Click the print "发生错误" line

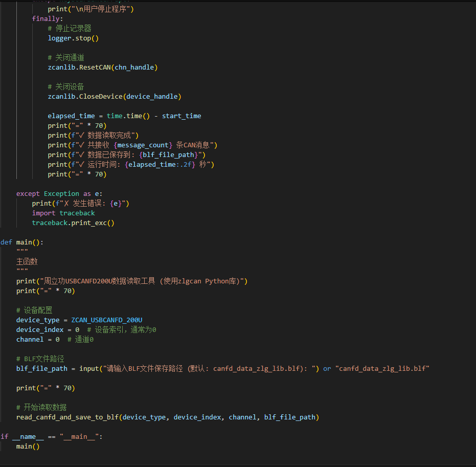tap(80, 204)
